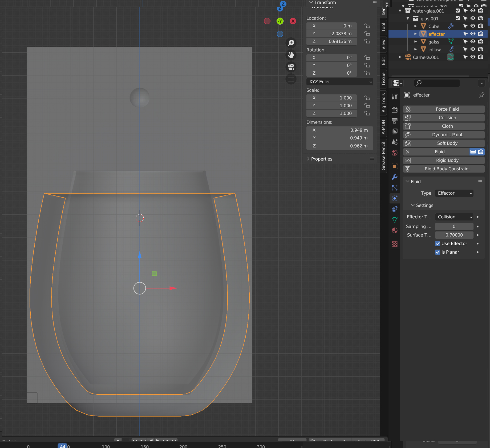Screen dimensions: 490x448
Task: Uncheck the Use Effector checkbox
Action: (x=438, y=243)
